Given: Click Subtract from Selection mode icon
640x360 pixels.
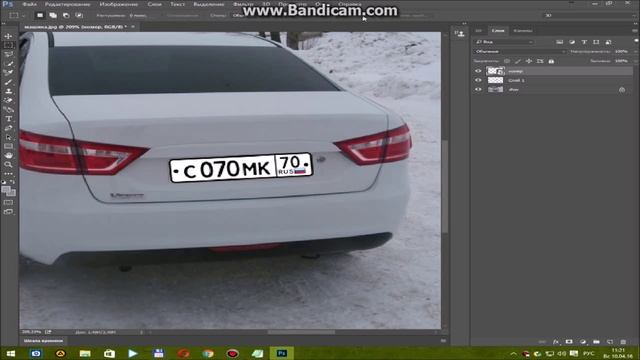Looking at the screenshot, I should click(x=66, y=16).
